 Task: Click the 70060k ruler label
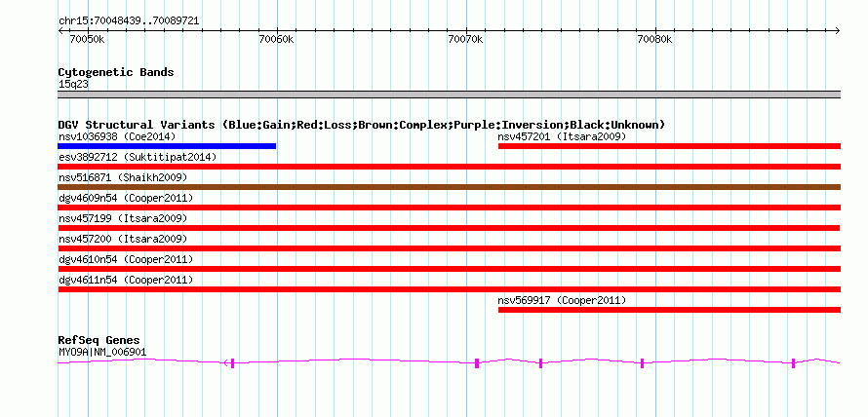click(x=276, y=39)
